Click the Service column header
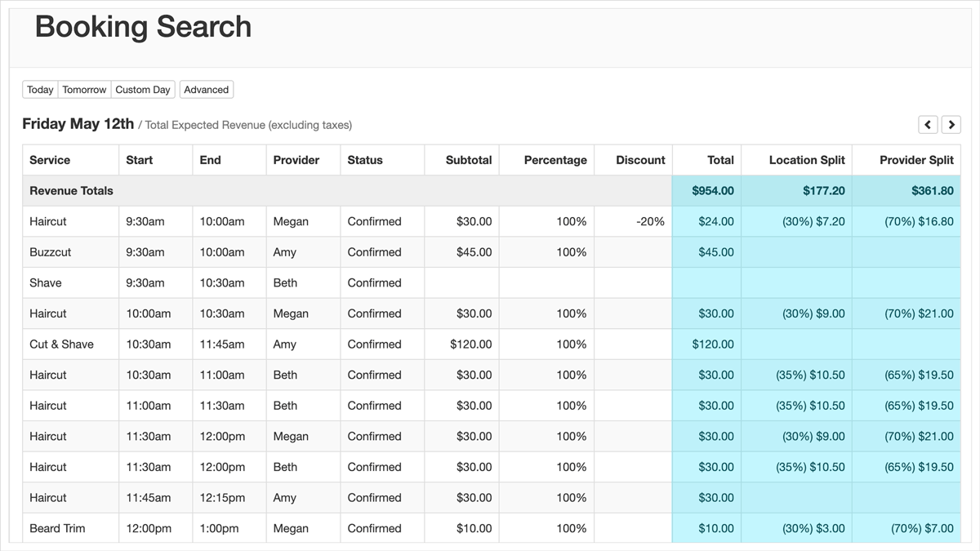980x551 pixels. tap(50, 160)
